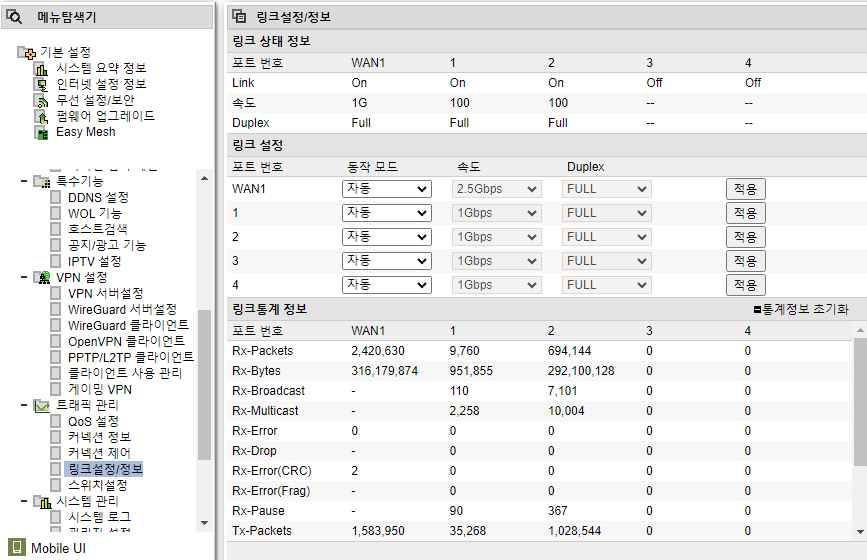This screenshot has width=867, height=560.
Task: Click the page icon beside VPN 서버설정
Action: click(55, 293)
